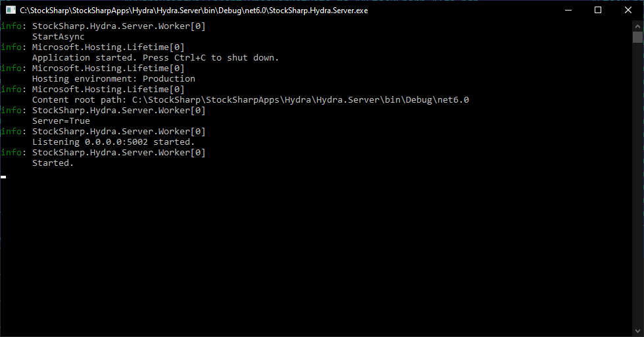This screenshot has height=337, width=644.
Task: Click the StartAsync log line
Action: (59, 37)
